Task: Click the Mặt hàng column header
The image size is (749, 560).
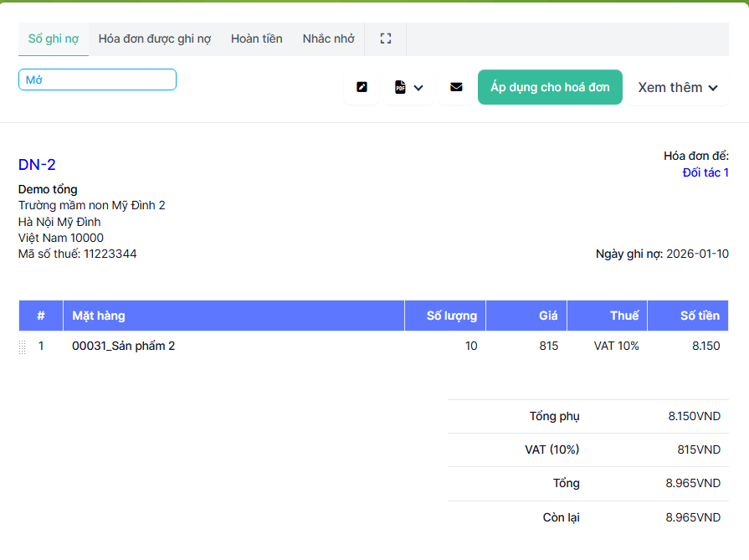Action: click(x=99, y=316)
